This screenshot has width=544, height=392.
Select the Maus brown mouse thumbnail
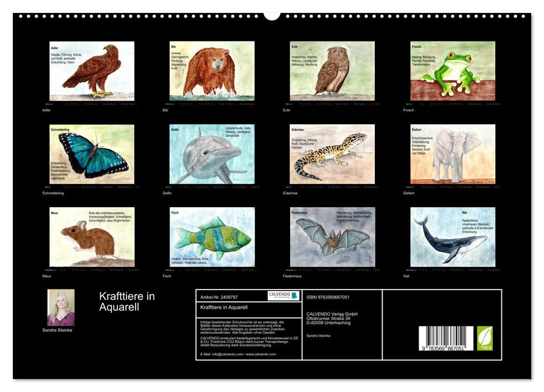tap(92, 237)
